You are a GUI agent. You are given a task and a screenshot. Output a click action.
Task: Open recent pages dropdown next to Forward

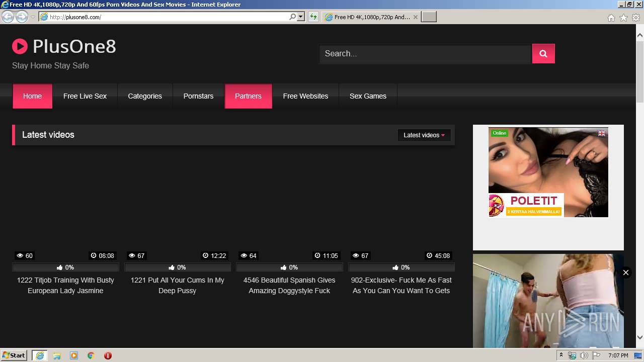33,17
